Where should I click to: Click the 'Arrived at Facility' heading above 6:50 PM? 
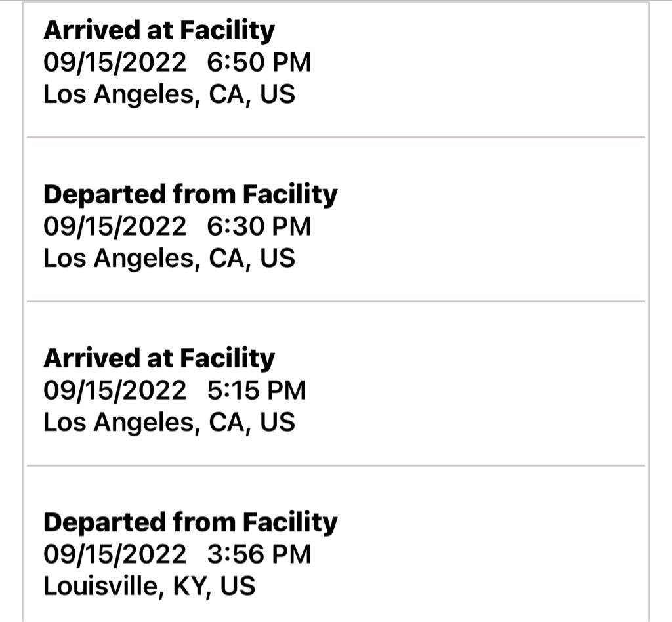tap(159, 30)
